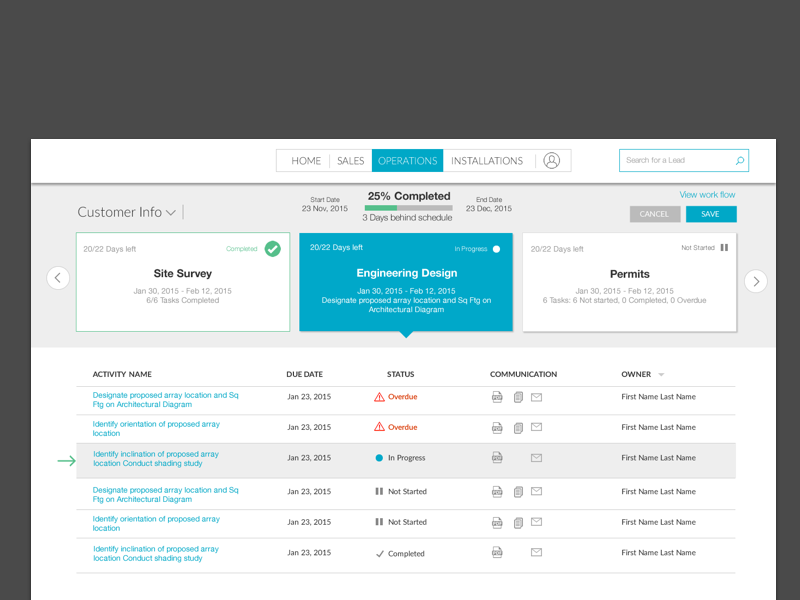Image resolution: width=800 pixels, height=600 pixels.
Task: Expand the Customer Info dropdown
Action: pos(170,212)
